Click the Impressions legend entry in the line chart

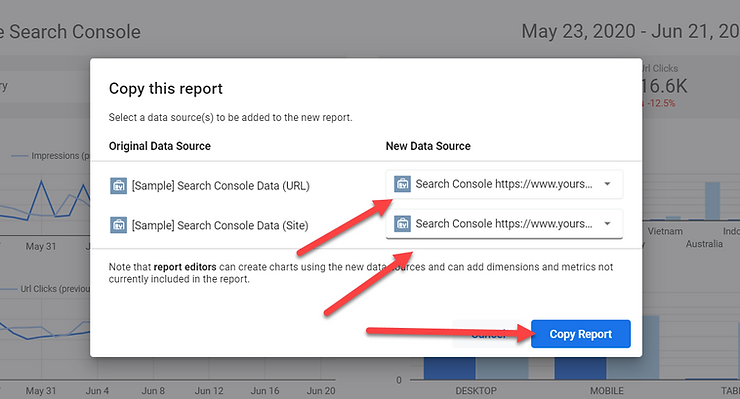[50, 156]
